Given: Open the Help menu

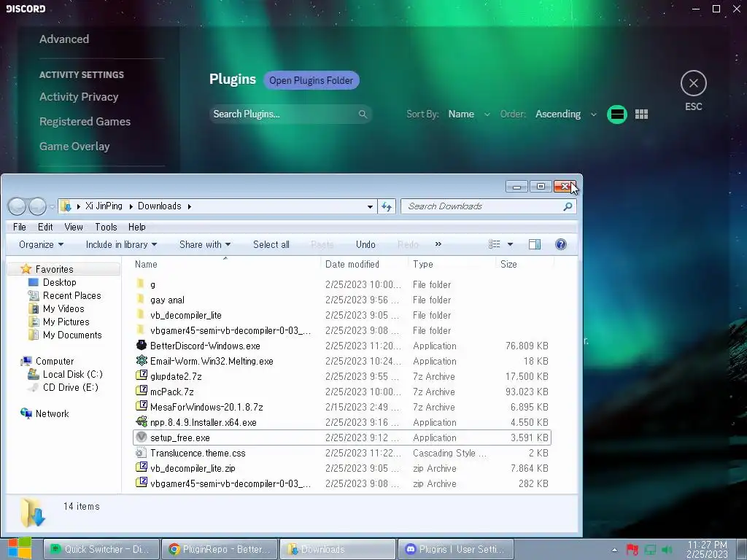Looking at the screenshot, I should coord(136,227).
